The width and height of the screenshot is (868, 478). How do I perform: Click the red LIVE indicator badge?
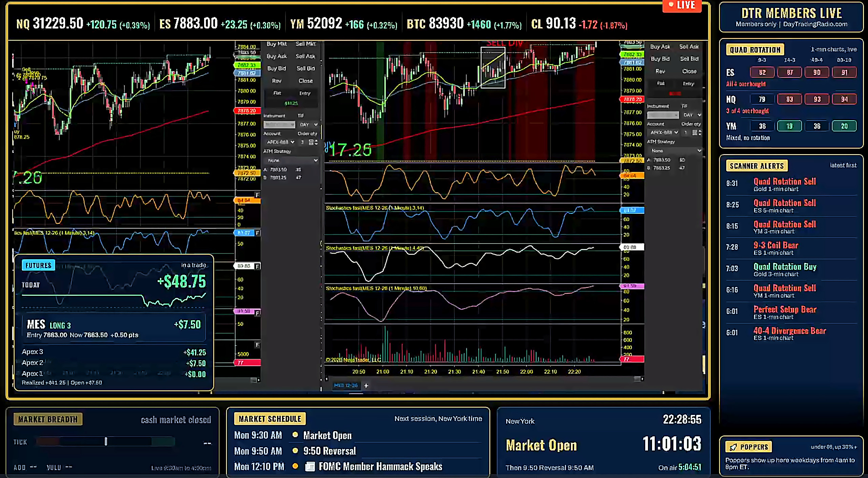pos(682,5)
